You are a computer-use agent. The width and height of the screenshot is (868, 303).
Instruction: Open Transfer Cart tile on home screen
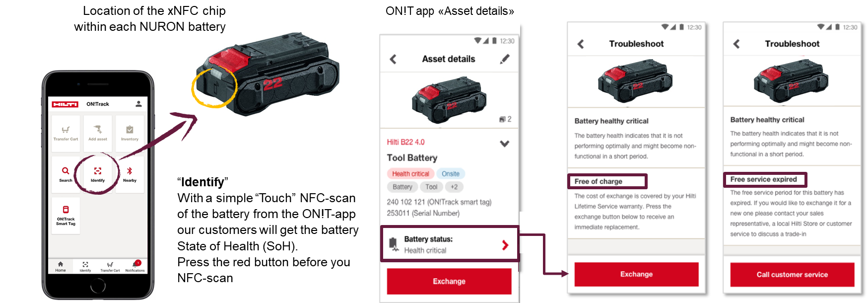pos(66,132)
